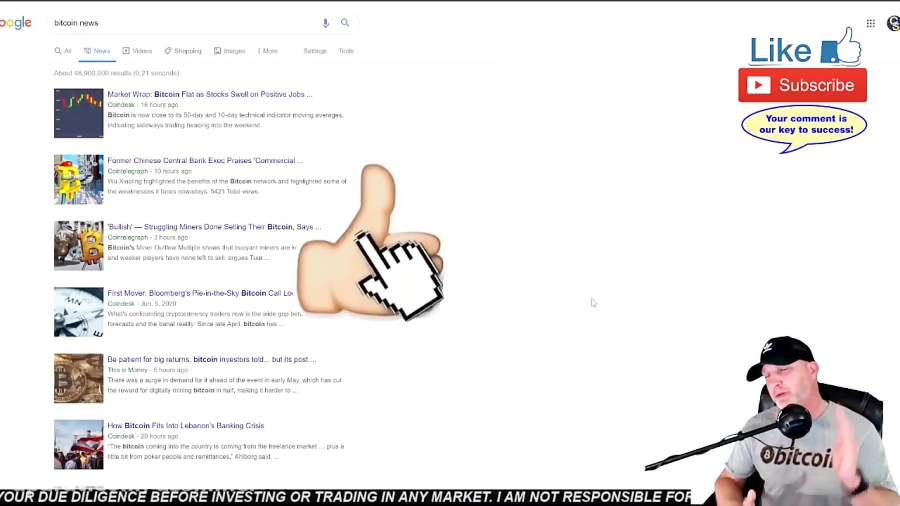Select the News tab
900x506 pixels.
[97, 51]
